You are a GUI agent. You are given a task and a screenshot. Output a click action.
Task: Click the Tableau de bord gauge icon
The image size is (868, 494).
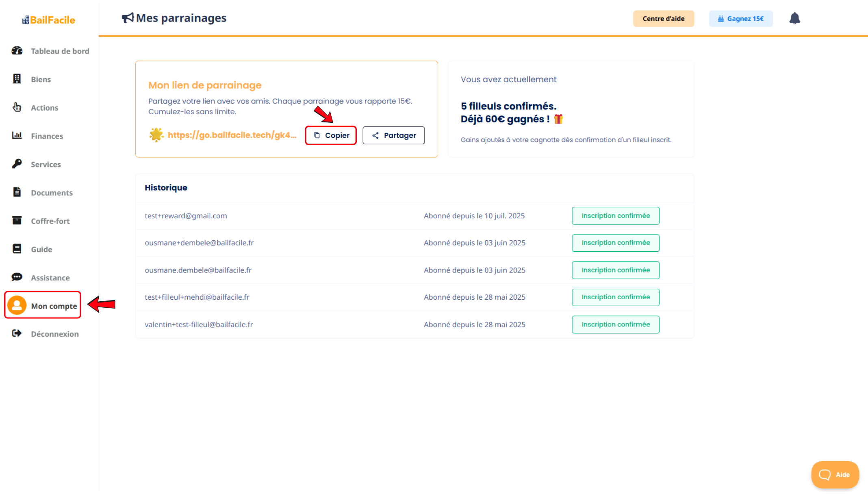click(17, 50)
